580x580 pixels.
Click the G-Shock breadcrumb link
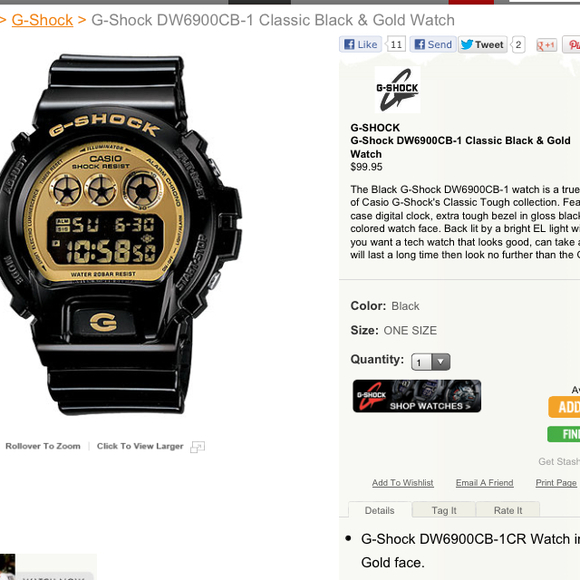tap(42, 20)
